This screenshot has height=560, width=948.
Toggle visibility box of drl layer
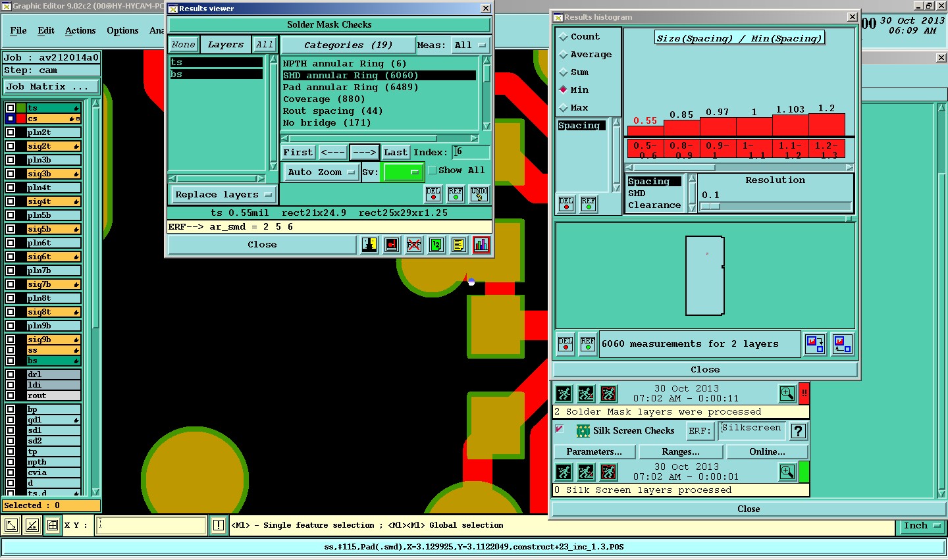(x=11, y=374)
